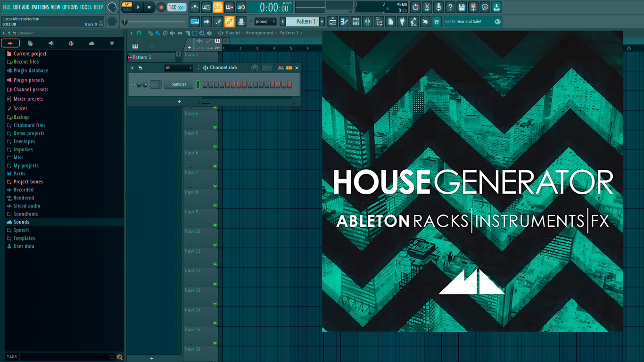Toggle the metronome button
This screenshot has width=644, height=362.
195,7
